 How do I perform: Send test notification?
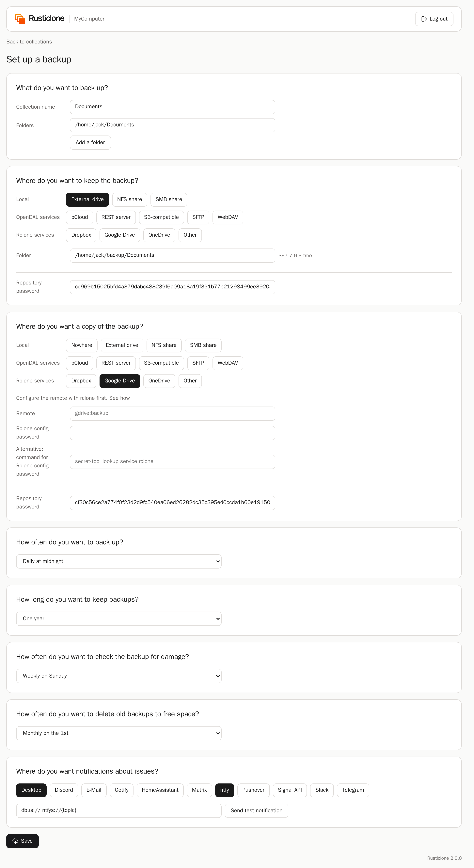(256, 811)
